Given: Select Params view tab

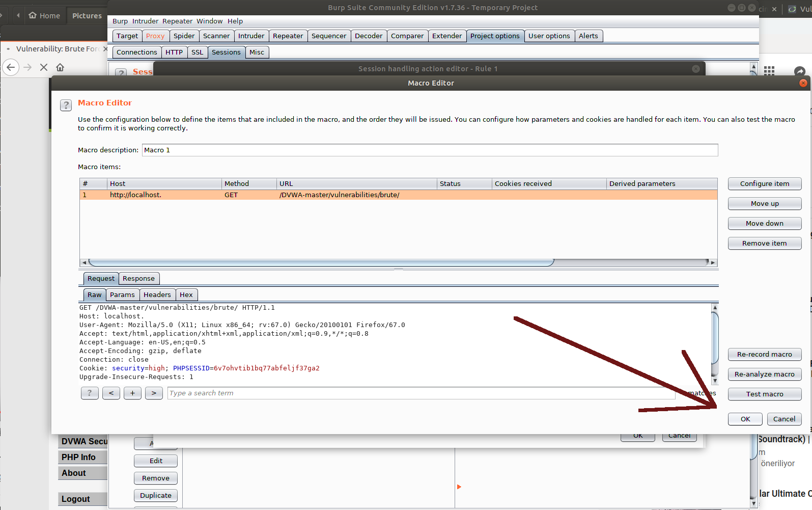Looking at the screenshot, I should (x=122, y=294).
